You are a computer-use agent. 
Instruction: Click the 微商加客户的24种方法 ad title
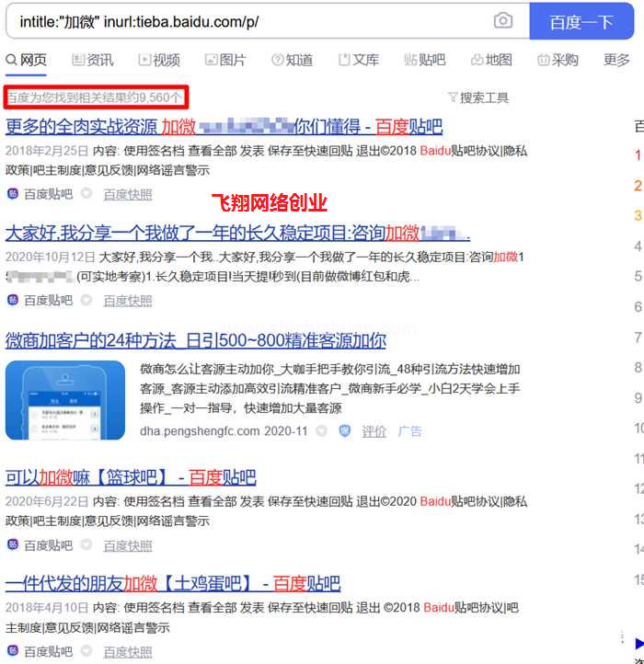(196, 340)
